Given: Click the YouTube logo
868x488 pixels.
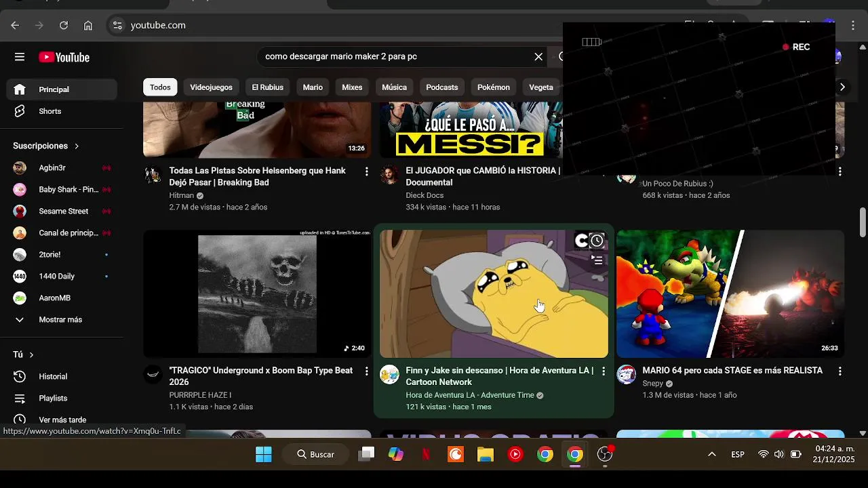Looking at the screenshot, I should tap(64, 57).
